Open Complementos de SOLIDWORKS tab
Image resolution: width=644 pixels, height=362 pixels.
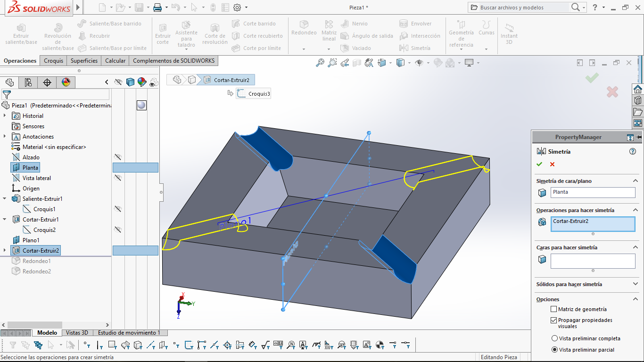[173, 60]
